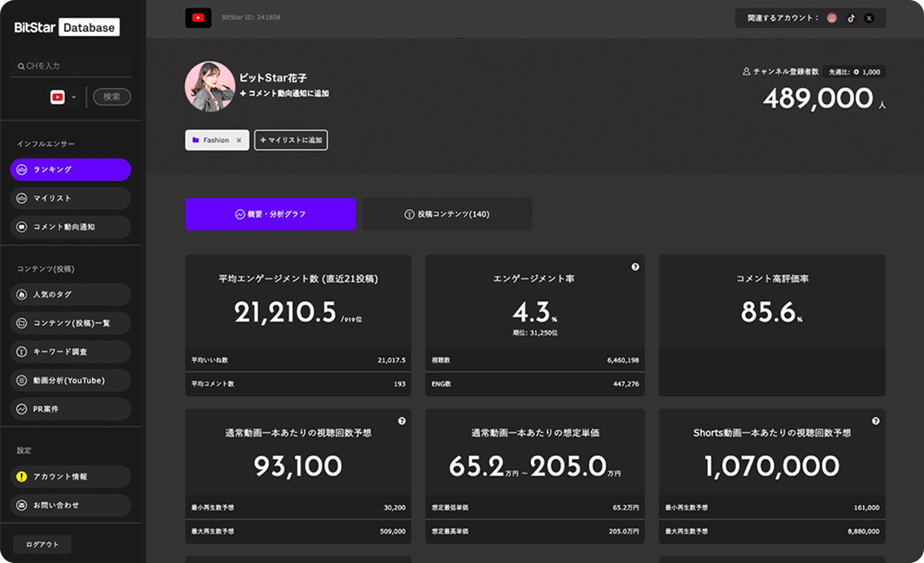The height and width of the screenshot is (563, 924).
Task: Click the 検索 search button
Action: coord(112,97)
